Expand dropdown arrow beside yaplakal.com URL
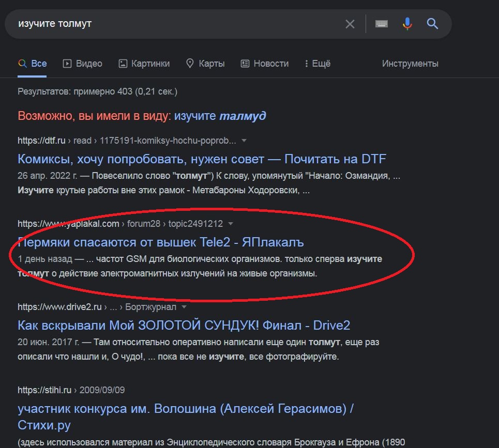Screen dimensions: 499x448 231,224
